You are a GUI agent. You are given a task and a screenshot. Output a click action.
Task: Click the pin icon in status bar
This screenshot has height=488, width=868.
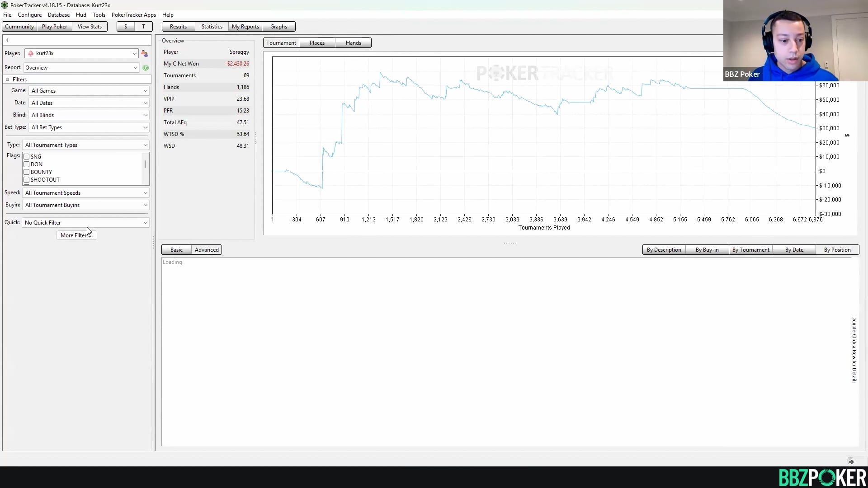pos(851,461)
